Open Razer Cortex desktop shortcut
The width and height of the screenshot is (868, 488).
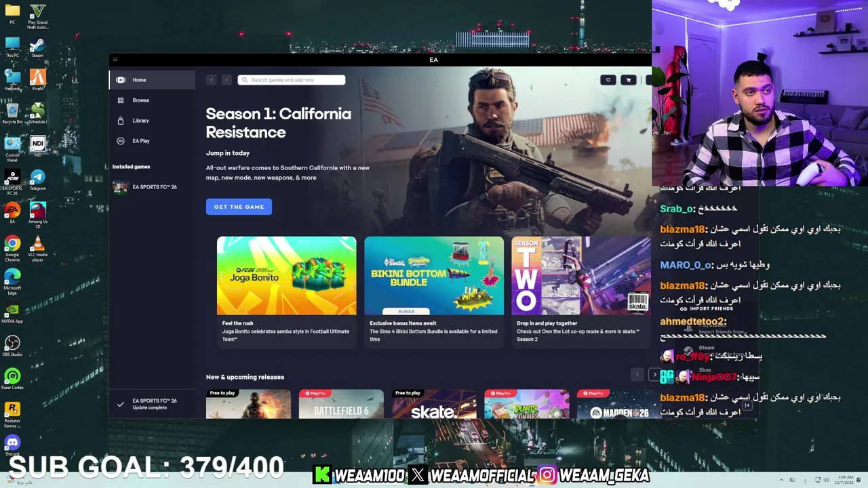12,380
